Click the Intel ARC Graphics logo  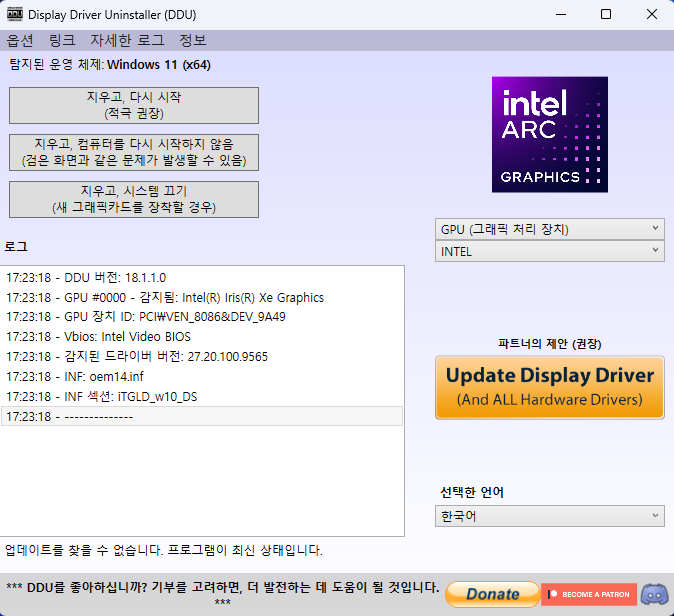[550, 135]
